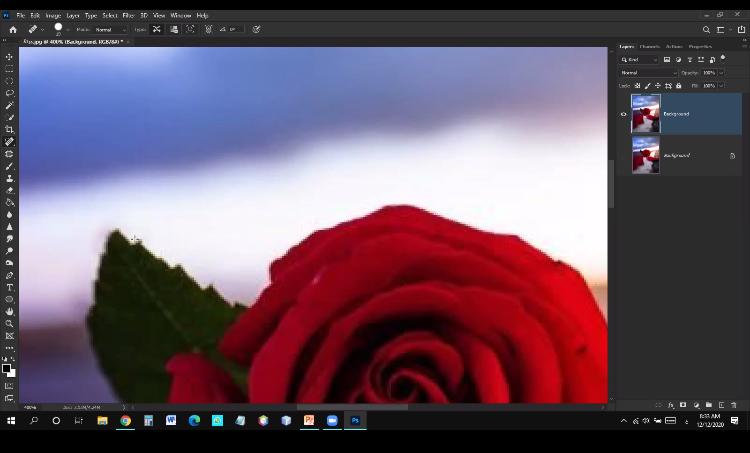
Task: Select the Move tool
Action: 9,57
